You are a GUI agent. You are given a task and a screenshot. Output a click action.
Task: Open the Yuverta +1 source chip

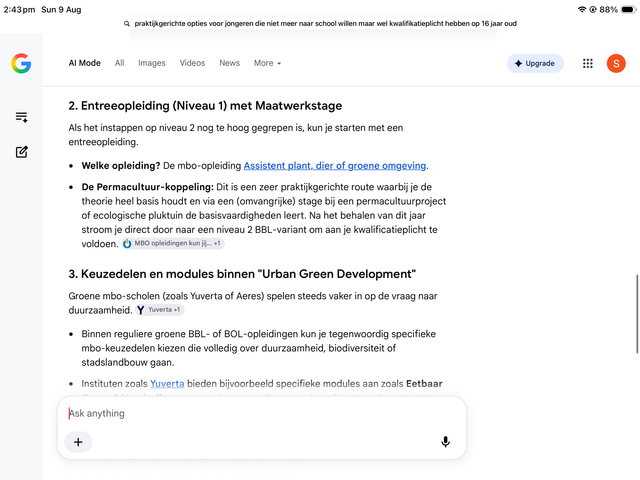(x=160, y=310)
